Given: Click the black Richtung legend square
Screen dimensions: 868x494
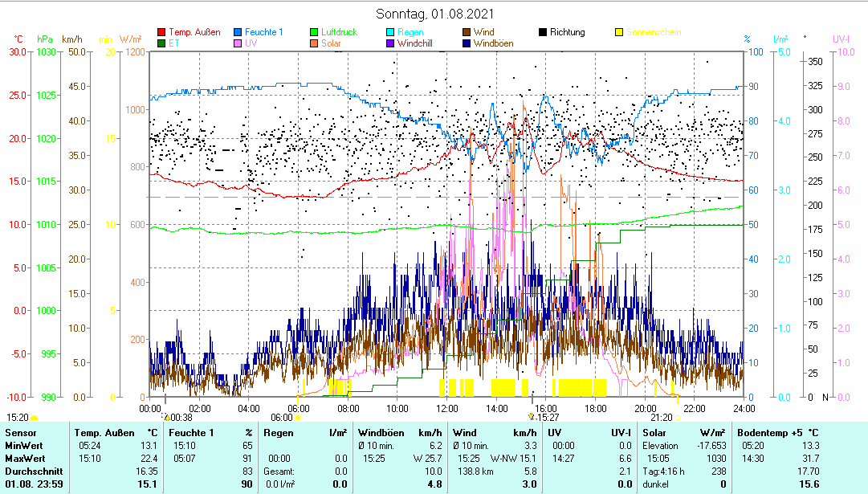Looking at the screenshot, I should click(543, 33).
